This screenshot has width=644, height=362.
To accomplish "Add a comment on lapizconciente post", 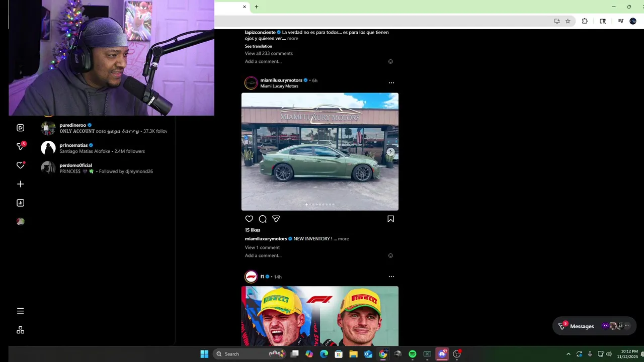I will (263, 61).
